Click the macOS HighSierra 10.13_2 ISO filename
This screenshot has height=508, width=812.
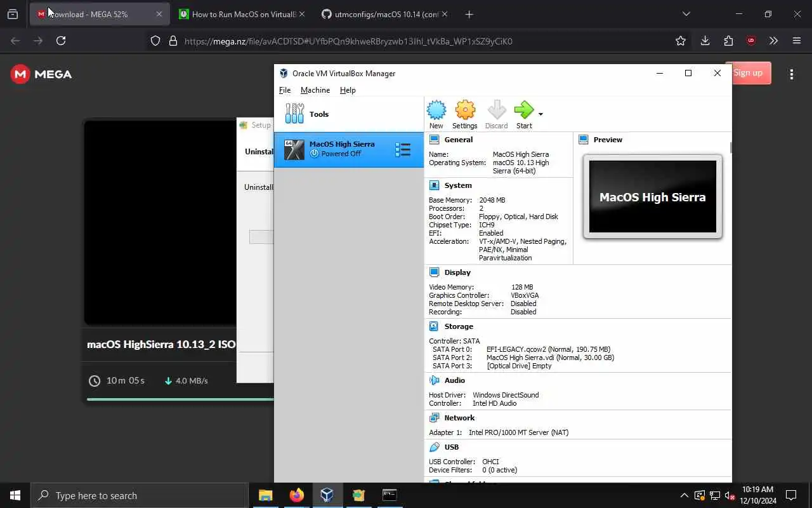click(161, 344)
